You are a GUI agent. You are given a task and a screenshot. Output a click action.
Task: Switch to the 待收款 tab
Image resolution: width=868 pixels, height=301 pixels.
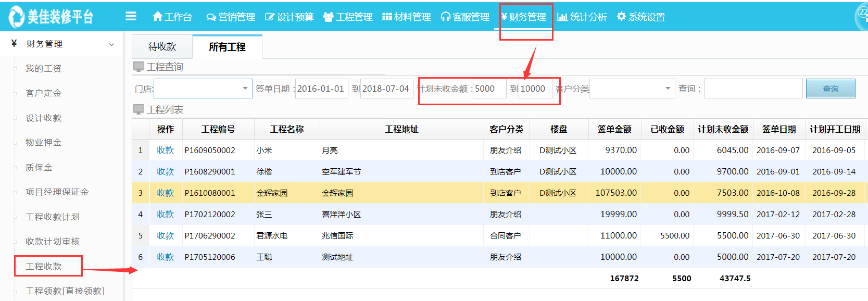point(162,47)
